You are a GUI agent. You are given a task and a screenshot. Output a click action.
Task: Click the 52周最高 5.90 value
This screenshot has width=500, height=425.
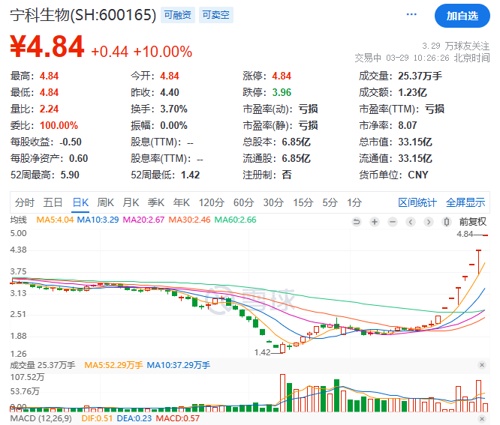[x=70, y=175]
